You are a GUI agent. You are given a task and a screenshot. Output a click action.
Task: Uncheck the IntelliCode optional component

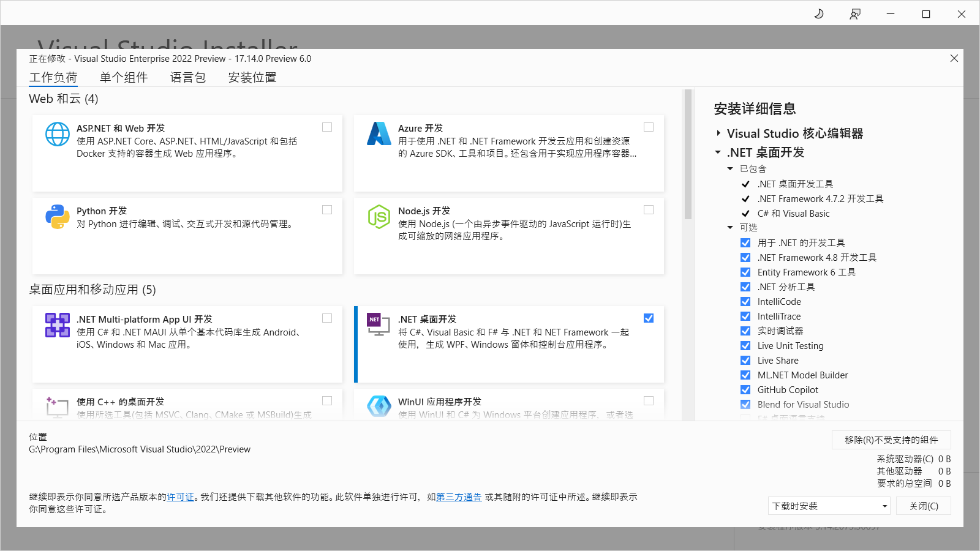[x=745, y=302]
